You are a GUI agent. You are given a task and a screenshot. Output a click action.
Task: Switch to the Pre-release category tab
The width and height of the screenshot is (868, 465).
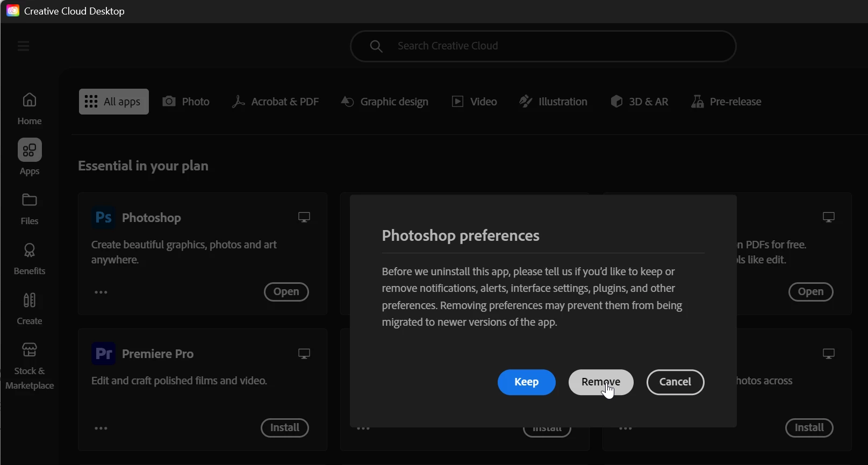click(x=726, y=102)
